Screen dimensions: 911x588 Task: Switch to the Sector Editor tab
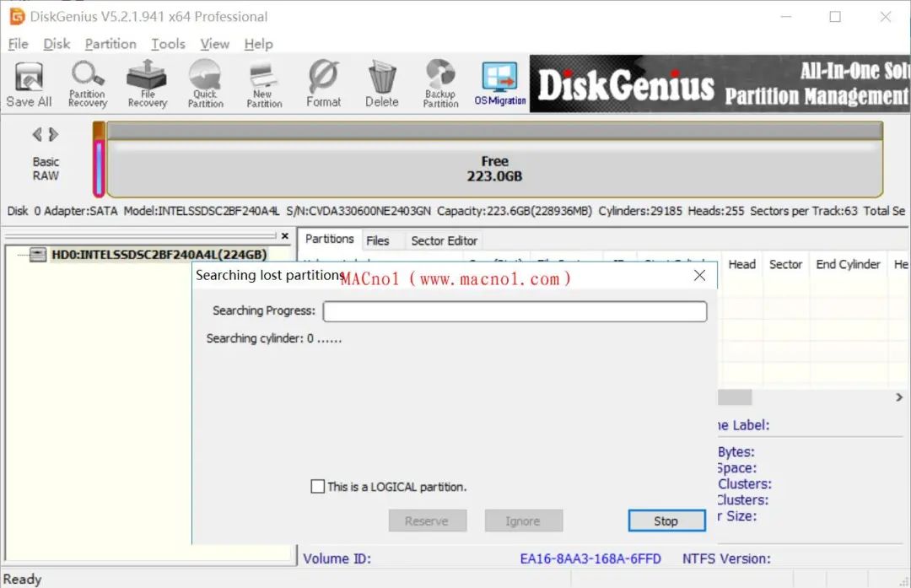pyautogui.click(x=444, y=240)
